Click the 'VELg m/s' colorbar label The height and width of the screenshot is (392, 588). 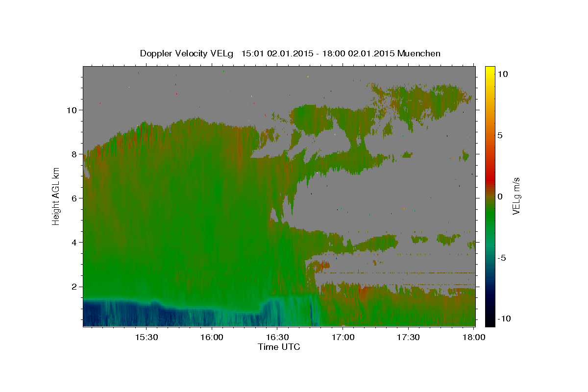(x=516, y=196)
